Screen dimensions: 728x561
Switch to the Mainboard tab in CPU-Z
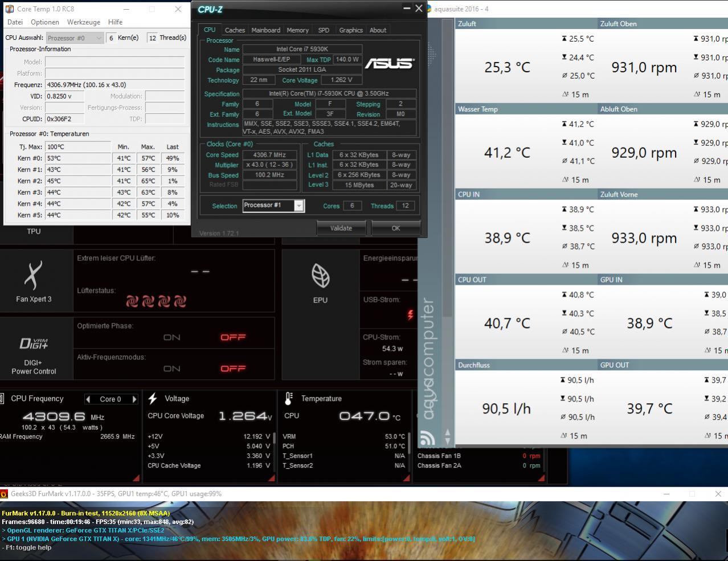pos(266,30)
